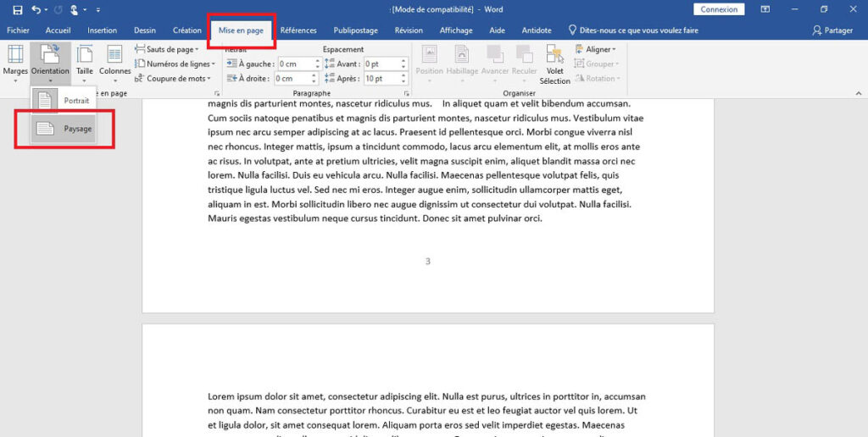This screenshot has width=868, height=437.
Task: Adjust Avant spacing with stepper
Action: (403, 64)
